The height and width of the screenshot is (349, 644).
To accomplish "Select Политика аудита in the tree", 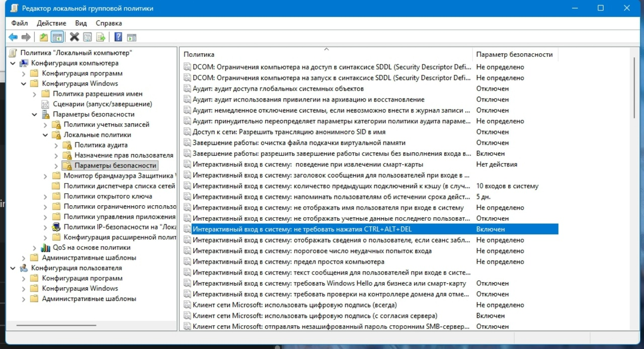I will [101, 145].
